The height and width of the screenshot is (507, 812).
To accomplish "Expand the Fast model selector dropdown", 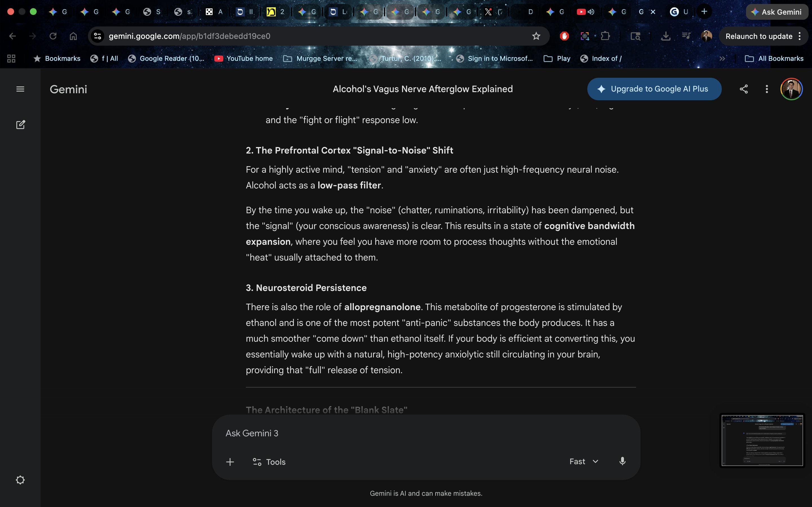I will coord(584,461).
